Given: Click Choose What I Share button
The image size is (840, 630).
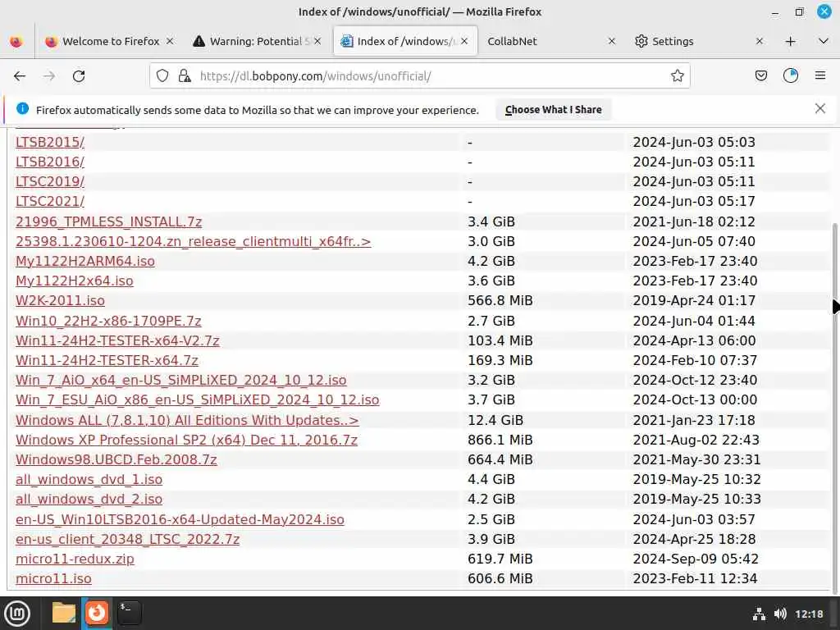Looking at the screenshot, I should pos(554,110).
